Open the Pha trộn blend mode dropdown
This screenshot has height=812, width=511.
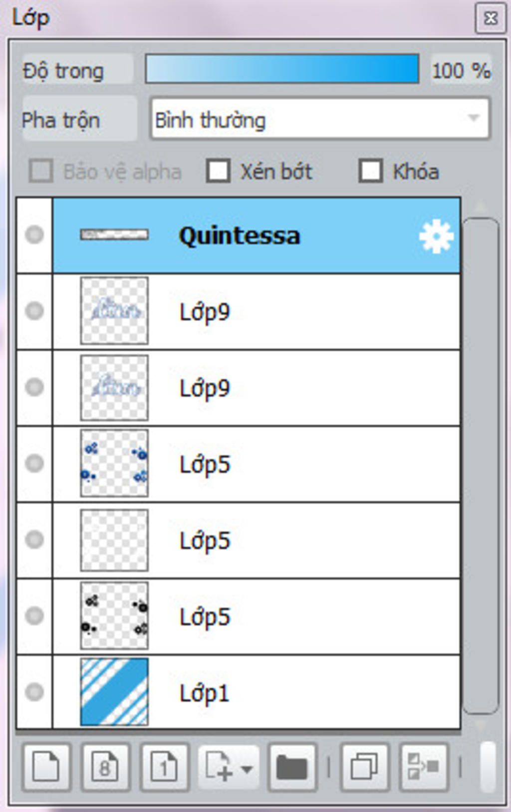click(320, 119)
